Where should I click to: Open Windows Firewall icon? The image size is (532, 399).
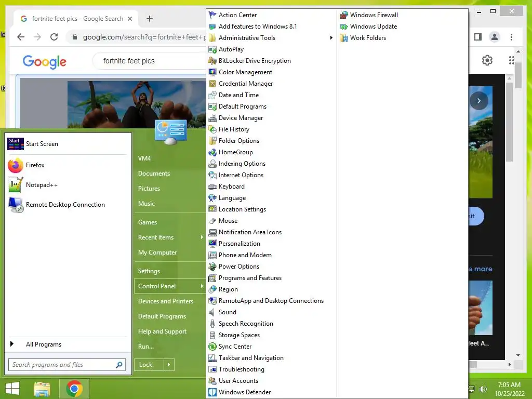[x=344, y=15]
